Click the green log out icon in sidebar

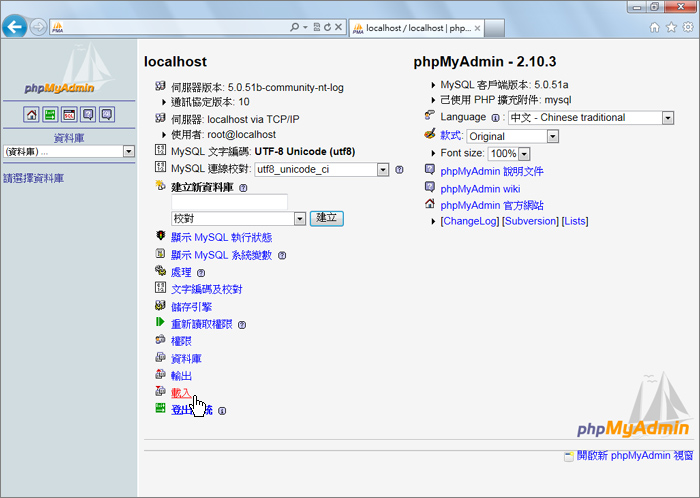pyautogui.click(x=50, y=115)
